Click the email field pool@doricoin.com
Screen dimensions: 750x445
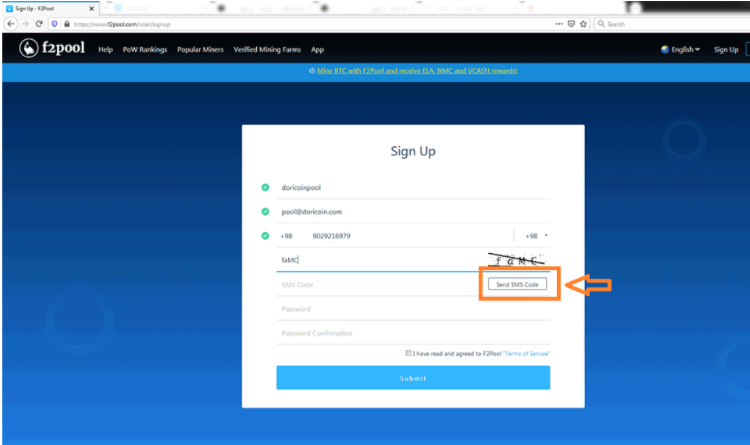pyautogui.click(x=413, y=211)
